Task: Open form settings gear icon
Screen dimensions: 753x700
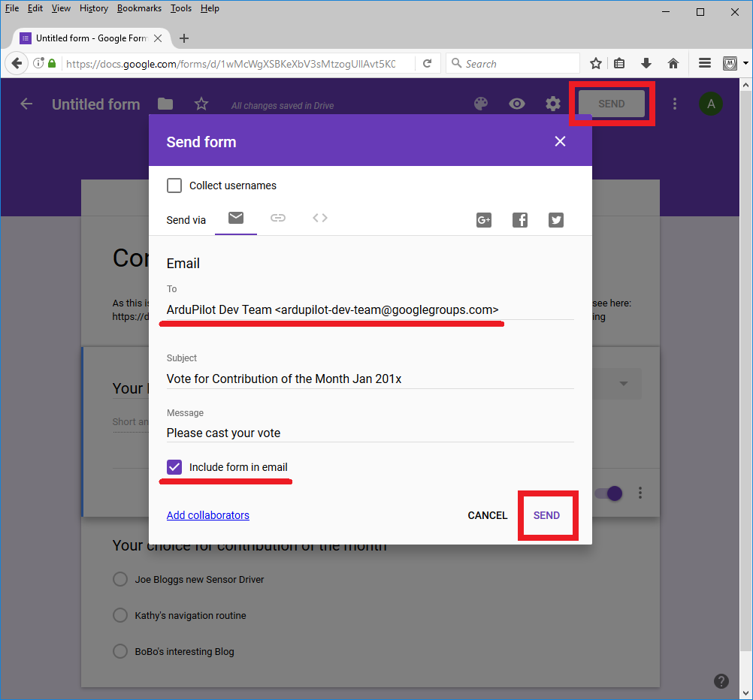Action: coord(553,104)
